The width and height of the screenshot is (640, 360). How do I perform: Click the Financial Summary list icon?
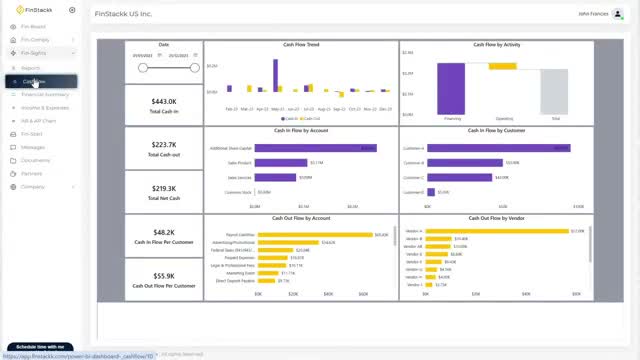click(x=13, y=95)
